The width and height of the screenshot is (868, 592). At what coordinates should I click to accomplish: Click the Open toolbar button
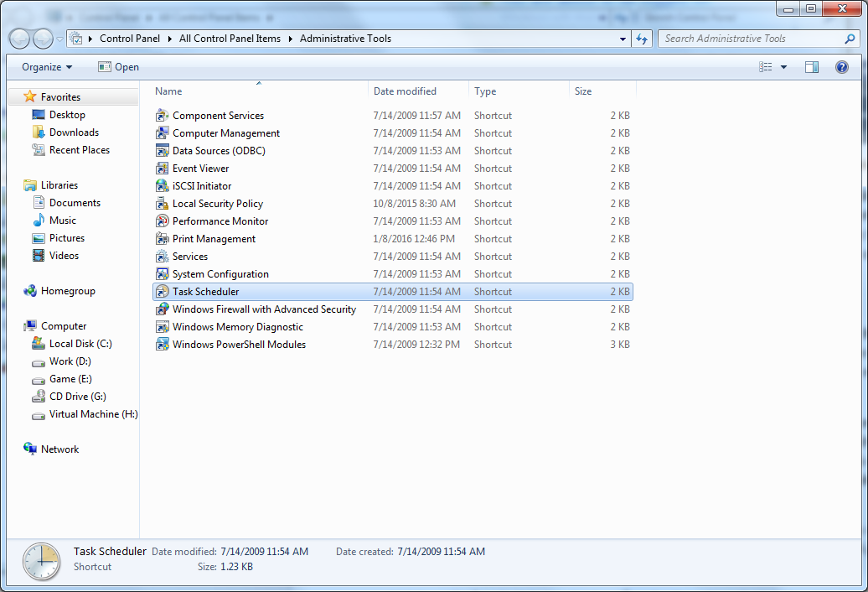pos(118,67)
